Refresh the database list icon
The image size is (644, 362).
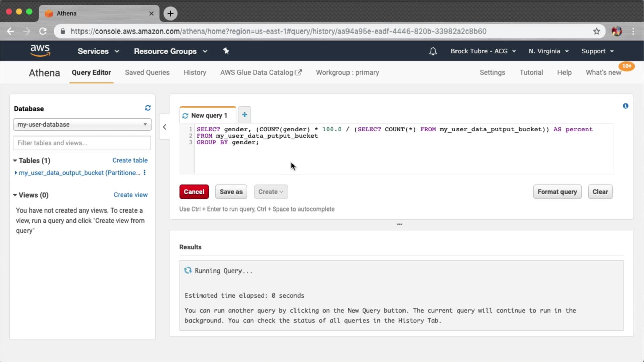[x=148, y=108]
